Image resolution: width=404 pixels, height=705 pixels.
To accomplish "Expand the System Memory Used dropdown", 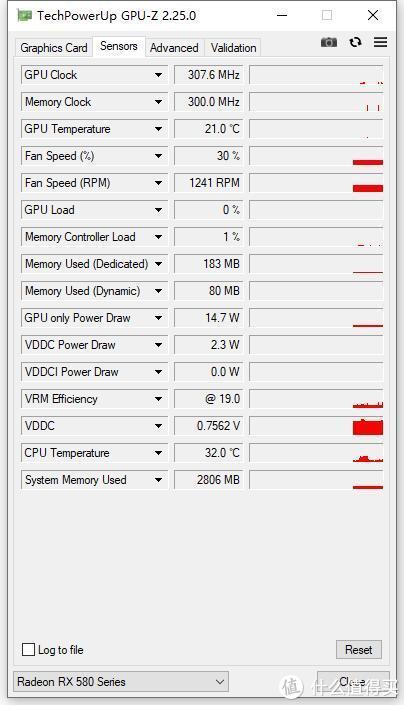I will [x=158, y=480].
